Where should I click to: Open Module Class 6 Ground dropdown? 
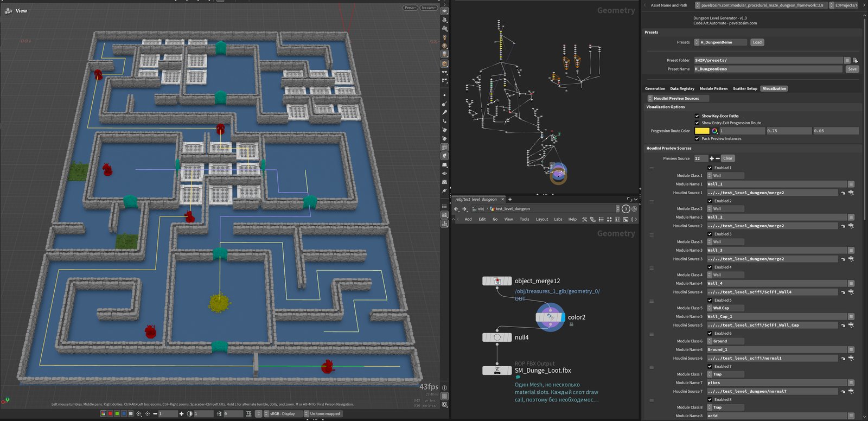pyautogui.click(x=725, y=341)
